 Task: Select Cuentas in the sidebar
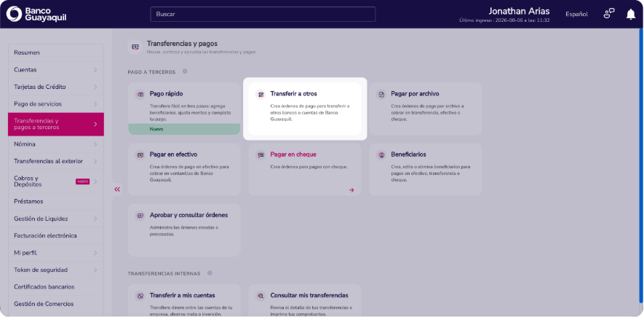pos(56,70)
